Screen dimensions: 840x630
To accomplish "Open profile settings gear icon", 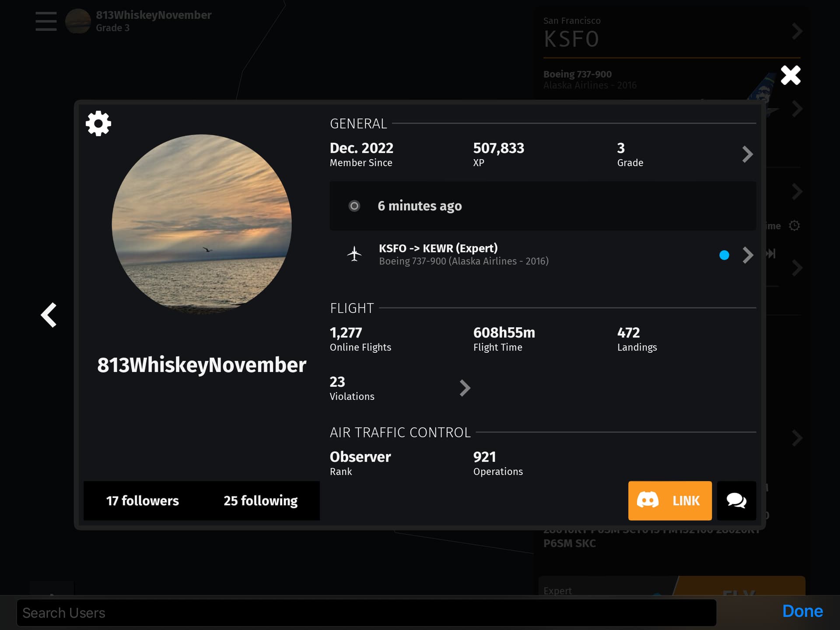I will click(x=98, y=123).
